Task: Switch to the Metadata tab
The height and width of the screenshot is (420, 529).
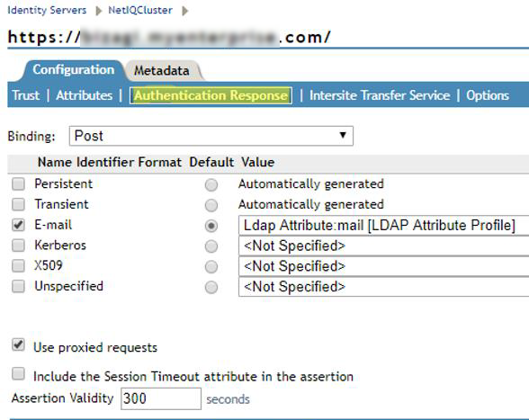Action: tap(162, 71)
